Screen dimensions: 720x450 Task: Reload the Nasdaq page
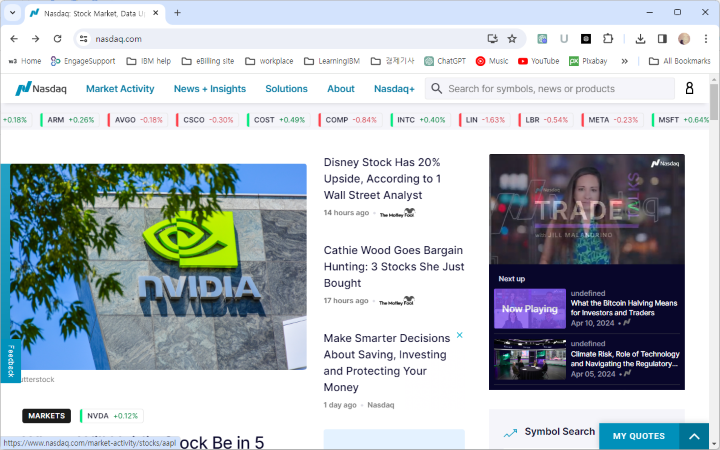click(57, 39)
